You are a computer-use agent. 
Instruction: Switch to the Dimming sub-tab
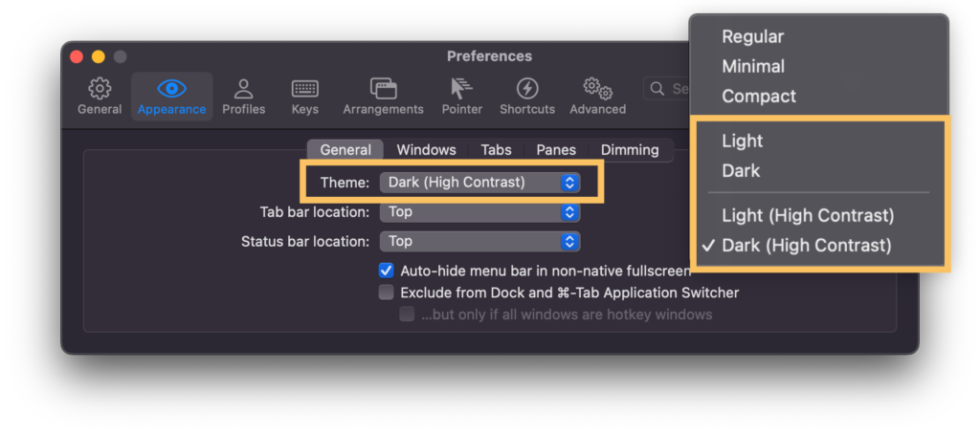coord(630,150)
